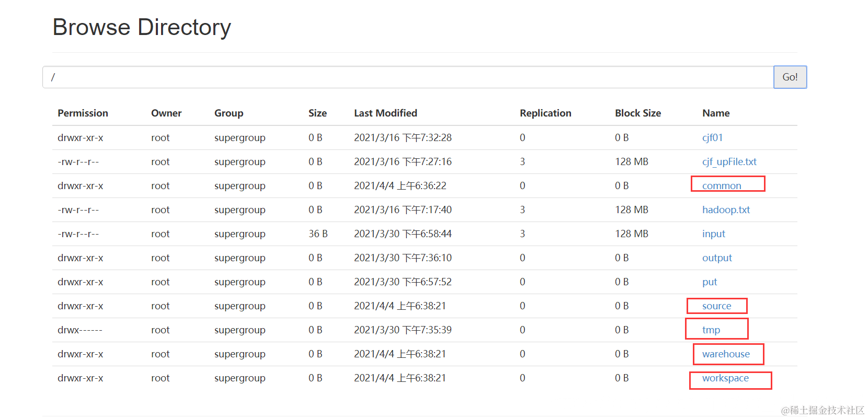Viewport: 868px width, 419px height.
Task: Open the put directory link
Action: [710, 282]
